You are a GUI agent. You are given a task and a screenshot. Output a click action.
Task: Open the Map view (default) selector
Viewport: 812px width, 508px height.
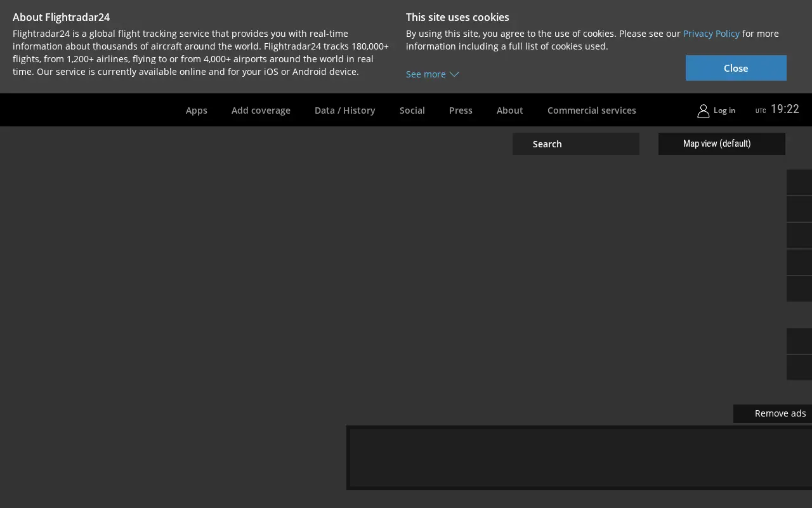tap(722, 144)
